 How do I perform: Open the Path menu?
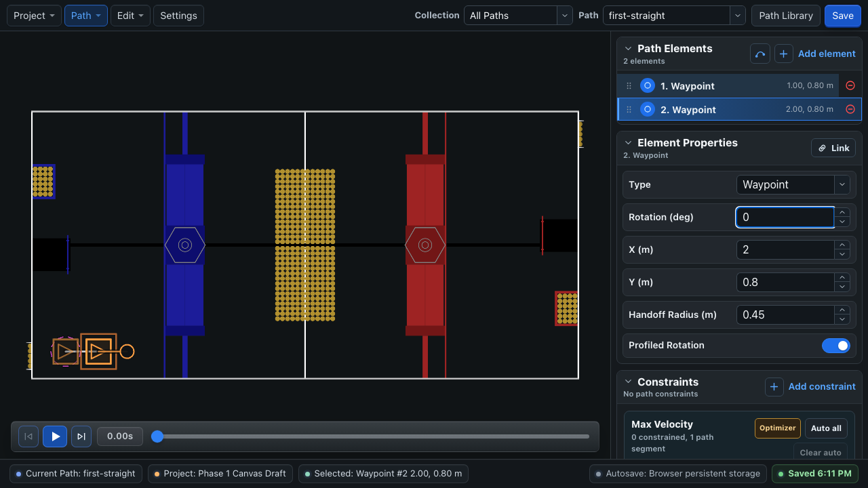point(86,16)
